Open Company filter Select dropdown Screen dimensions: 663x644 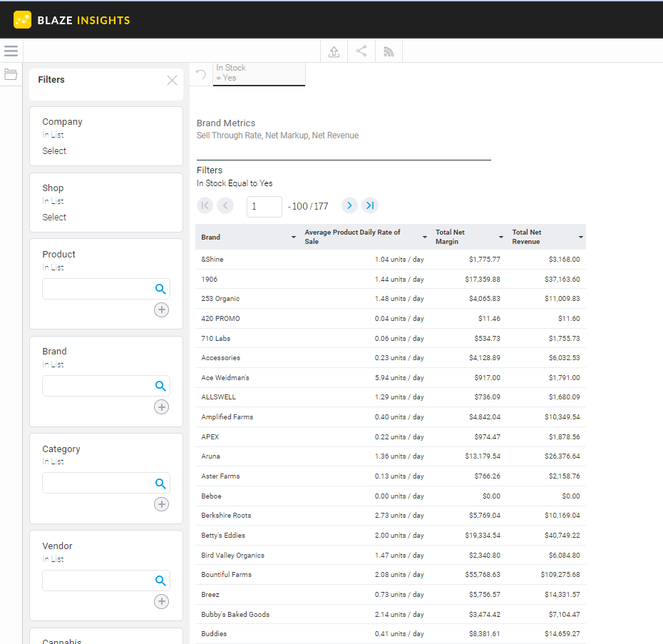54,151
